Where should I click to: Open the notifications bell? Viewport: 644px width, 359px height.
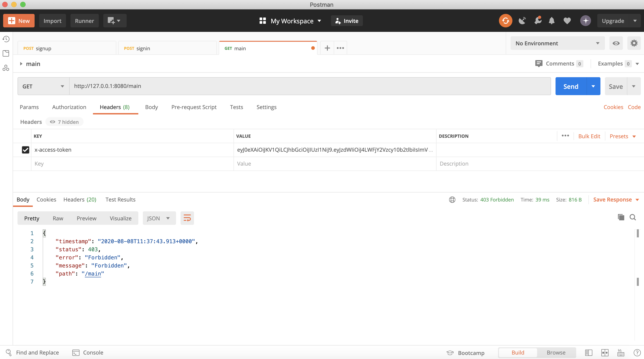(x=551, y=21)
